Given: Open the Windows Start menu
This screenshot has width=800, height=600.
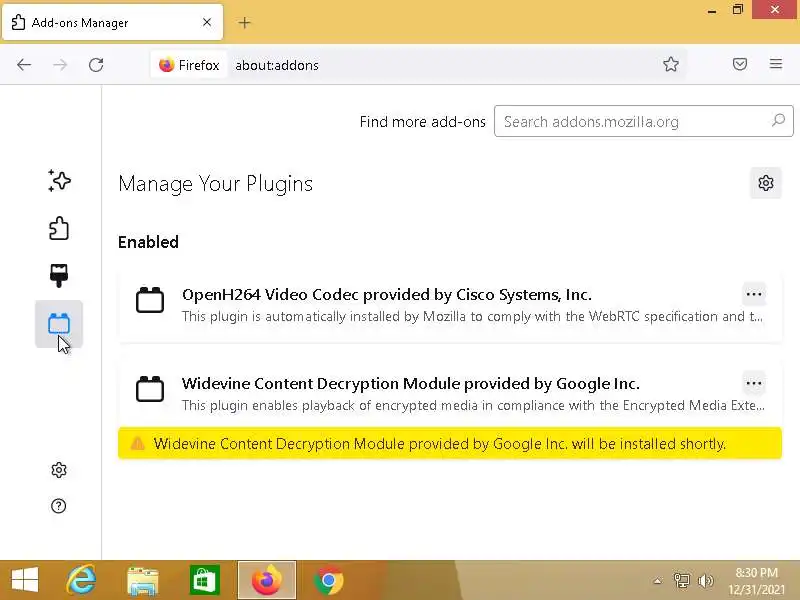Looking at the screenshot, I should click(x=25, y=580).
